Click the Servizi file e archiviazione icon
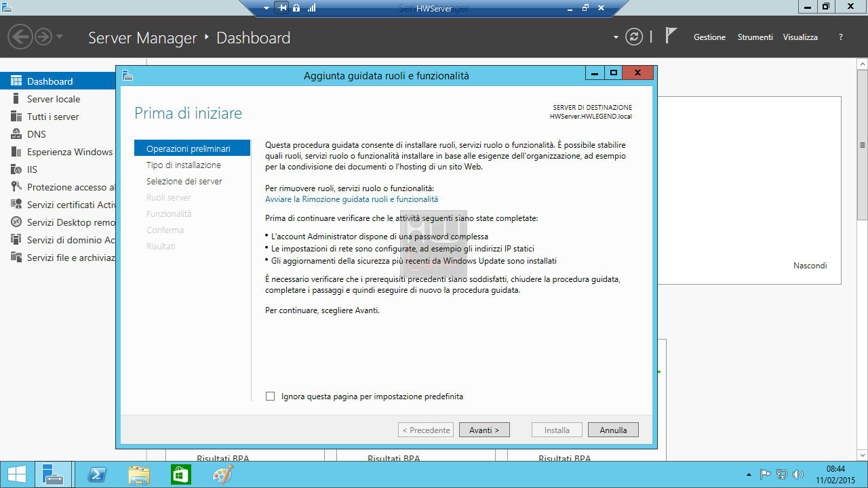The image size is (868, 488). point(16,258)
